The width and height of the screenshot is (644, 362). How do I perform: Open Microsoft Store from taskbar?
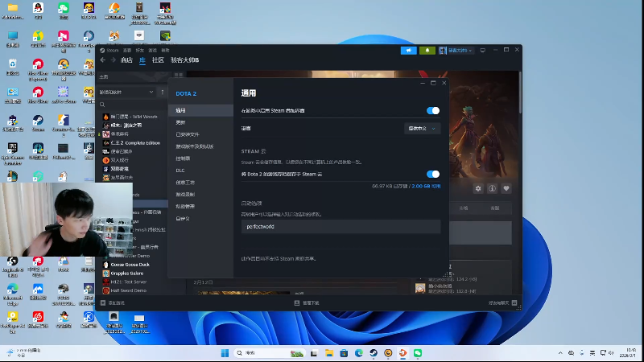(344, 353)
